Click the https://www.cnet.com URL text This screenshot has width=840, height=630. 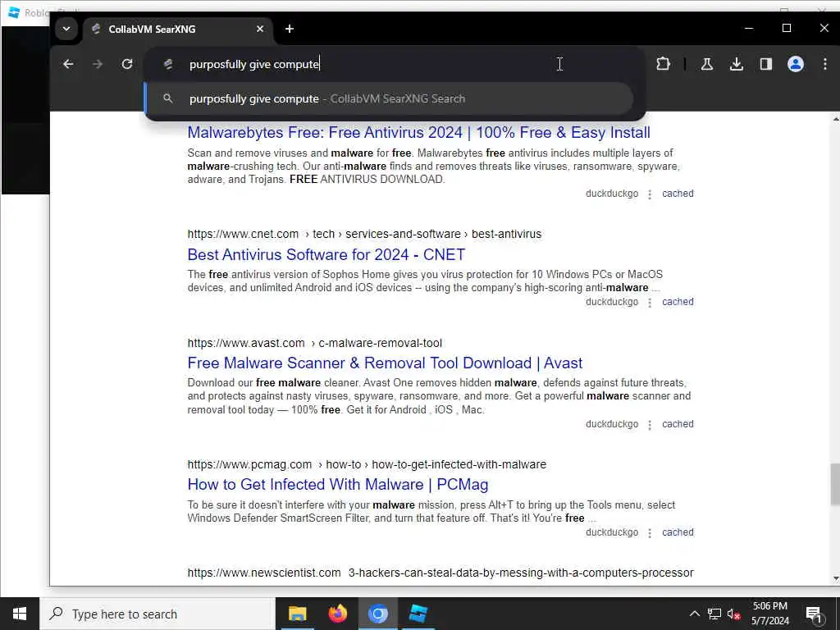click(x=243, y=234)
